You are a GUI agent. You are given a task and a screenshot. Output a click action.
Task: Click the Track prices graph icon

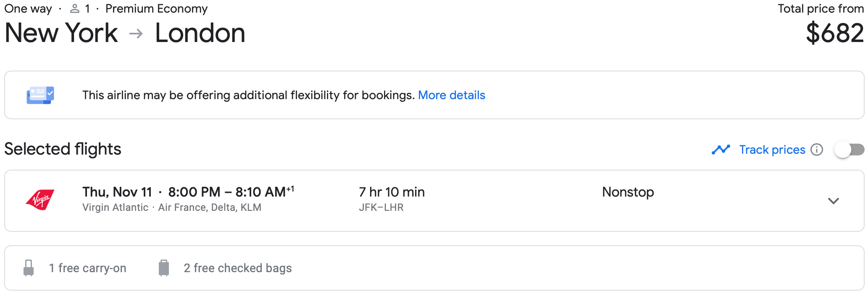coord(721,150)
